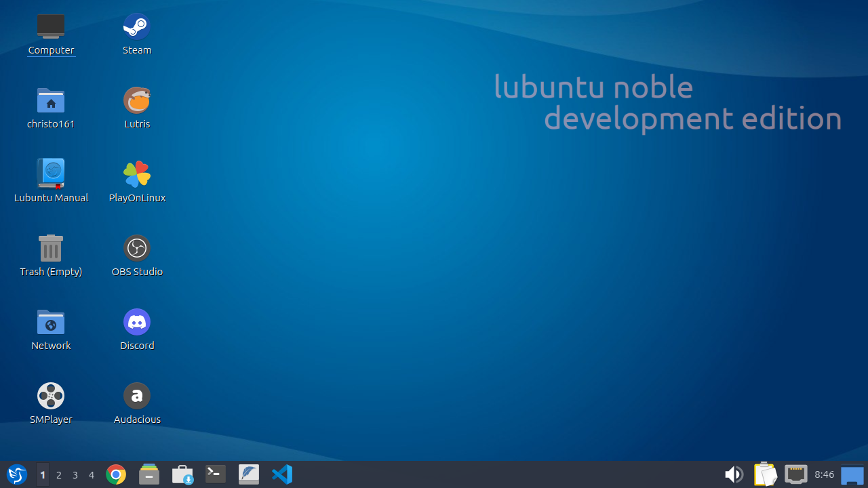Click the 8:46 clock
The image size is (868, 488).
[x=825, y=475]
